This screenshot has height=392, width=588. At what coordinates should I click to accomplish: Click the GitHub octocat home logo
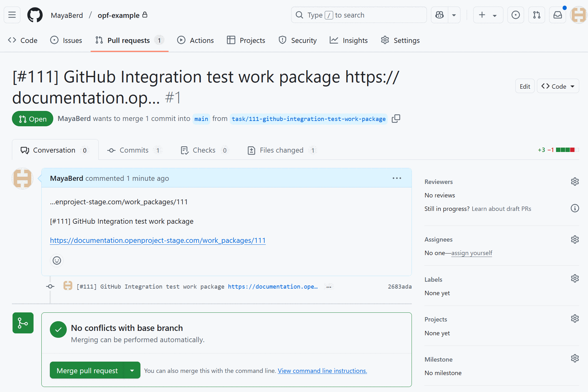point(35,15)
